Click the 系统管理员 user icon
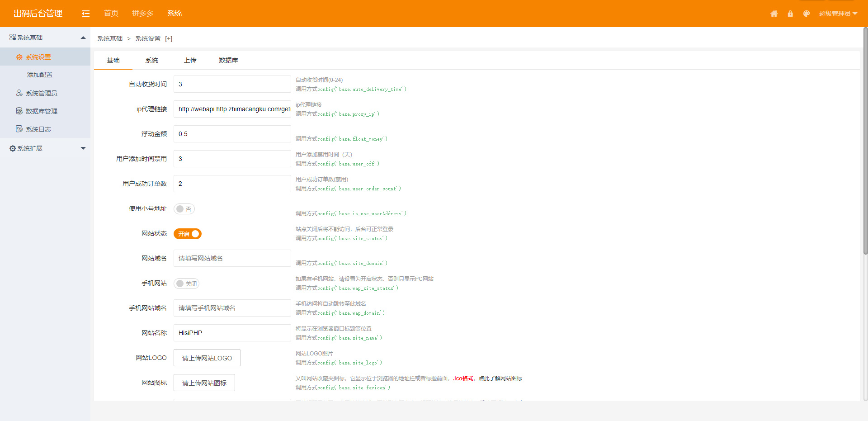Viewport: 868px width, 421px height. [x=19, y=93]
